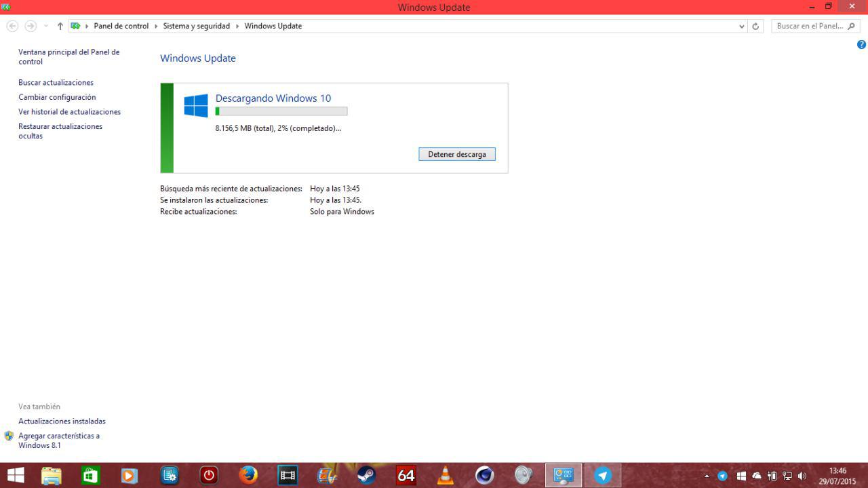Open the recent locations dropdown arrow
Image resolution: width=868 pixels, height=488 pixels.
(46, 26)
